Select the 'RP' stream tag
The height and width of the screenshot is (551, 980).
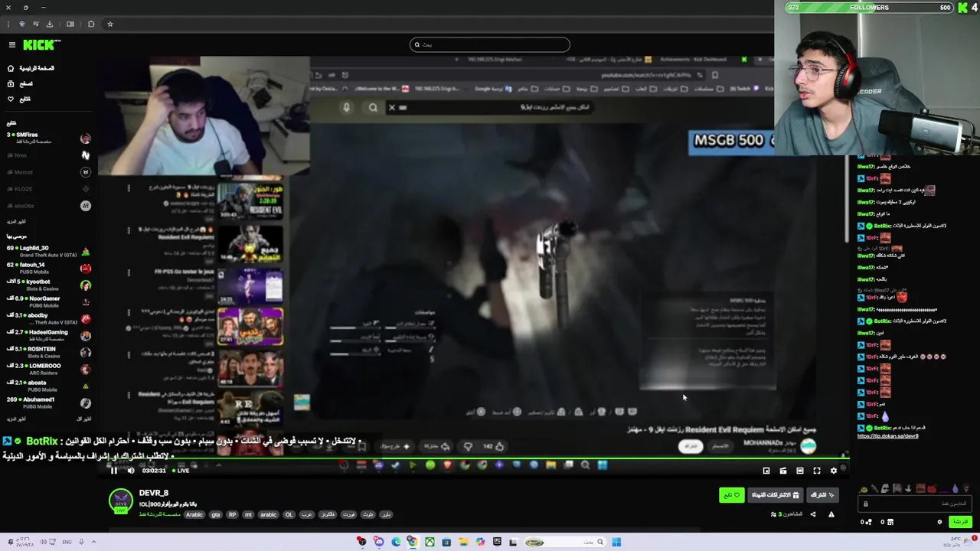(233, 514)
